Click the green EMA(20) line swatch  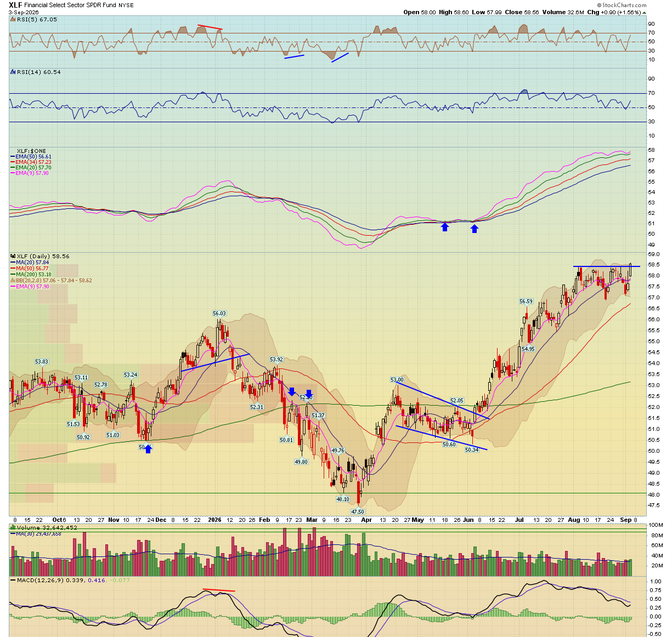[13, 168]
